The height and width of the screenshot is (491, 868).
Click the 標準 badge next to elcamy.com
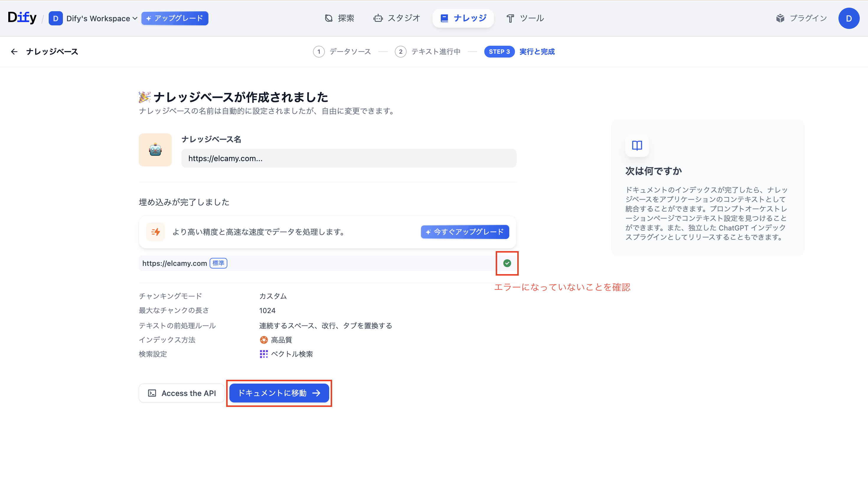click(x=218, y=263)
